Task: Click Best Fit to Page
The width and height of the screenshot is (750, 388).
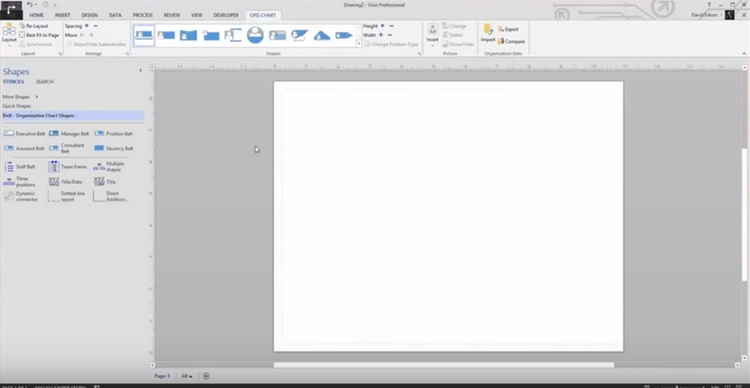Action: pyautogui.click(x=39, y=35)
